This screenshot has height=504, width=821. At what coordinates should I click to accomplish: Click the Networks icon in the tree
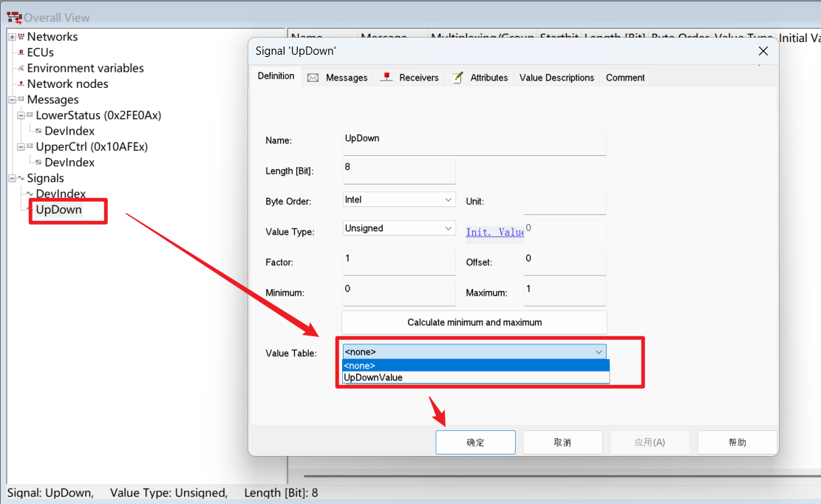pos(21,37)
